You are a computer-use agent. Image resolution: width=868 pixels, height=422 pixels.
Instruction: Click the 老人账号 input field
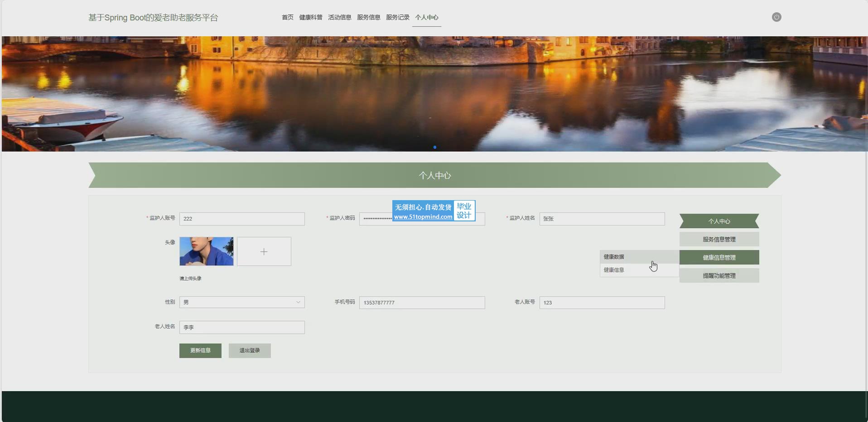click(x=602, y=302)
